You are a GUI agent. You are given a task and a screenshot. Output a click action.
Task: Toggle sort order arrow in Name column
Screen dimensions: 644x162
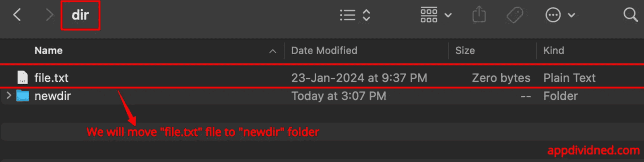[x=272, y=51]
